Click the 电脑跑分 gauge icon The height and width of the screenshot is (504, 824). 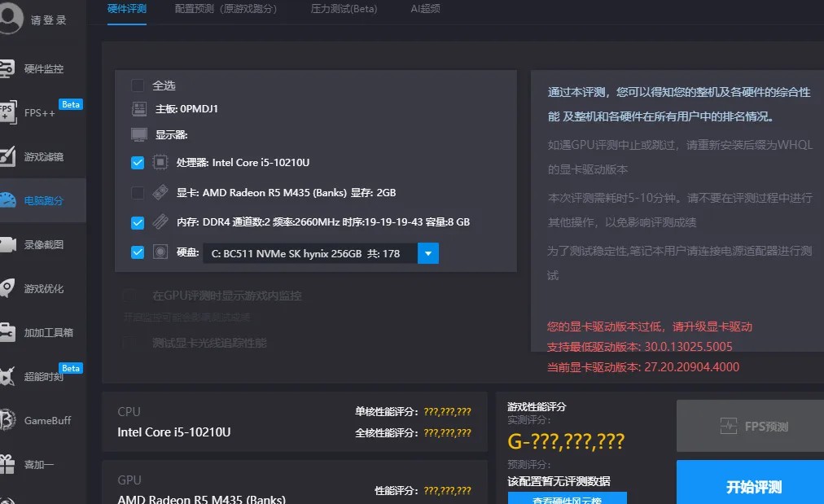[7, 200]
